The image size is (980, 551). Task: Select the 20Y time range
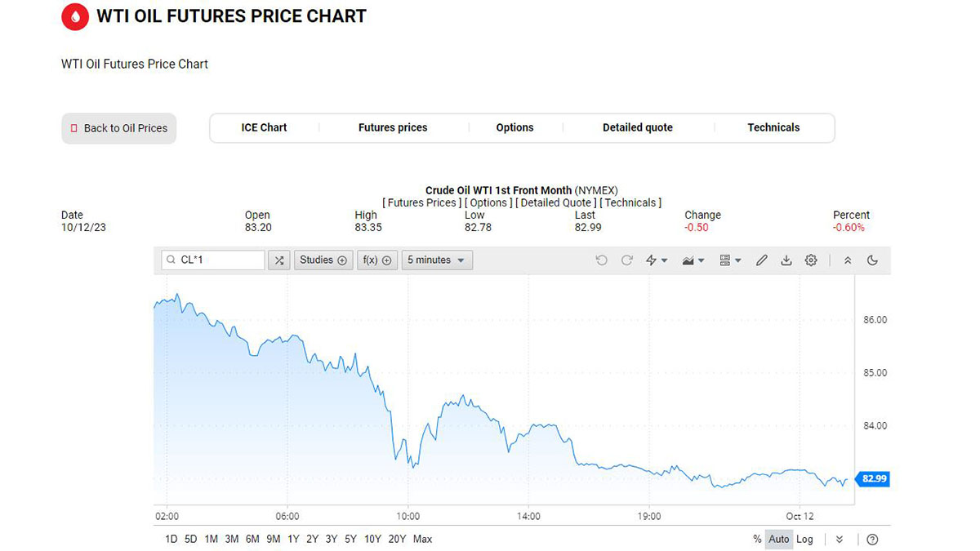(x=398, y=540)
